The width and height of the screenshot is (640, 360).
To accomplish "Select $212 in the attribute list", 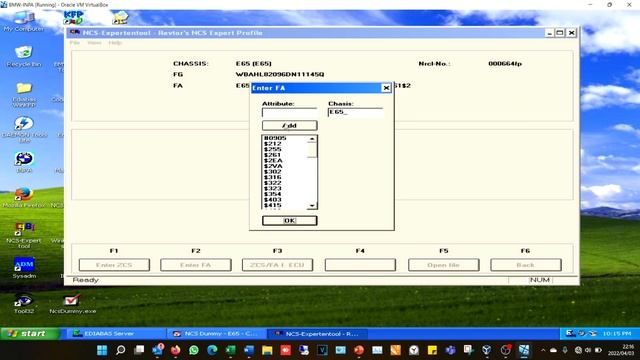I will [273, 144].
